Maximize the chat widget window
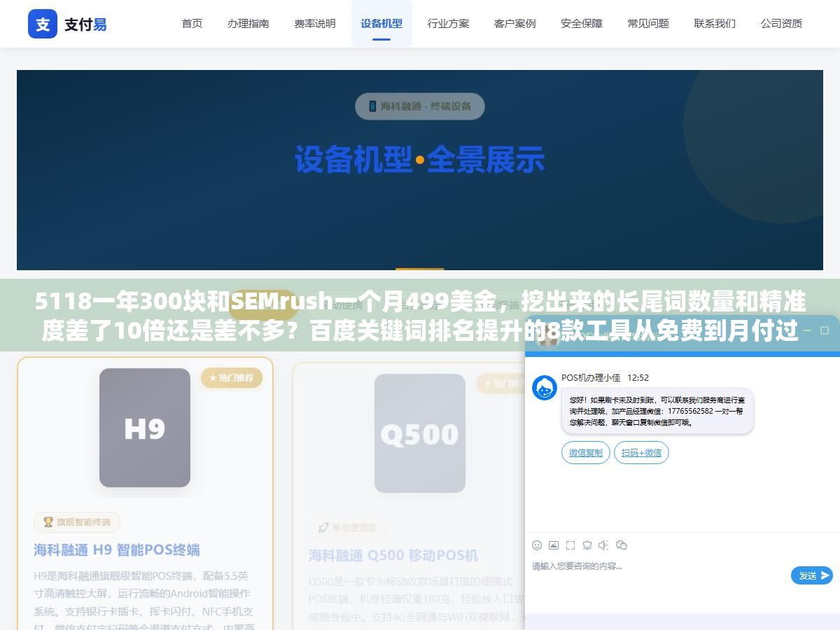 click(824, 330)
